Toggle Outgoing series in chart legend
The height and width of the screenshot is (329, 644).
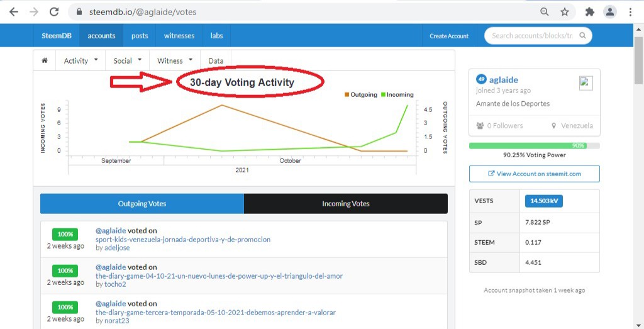(360, 94)
